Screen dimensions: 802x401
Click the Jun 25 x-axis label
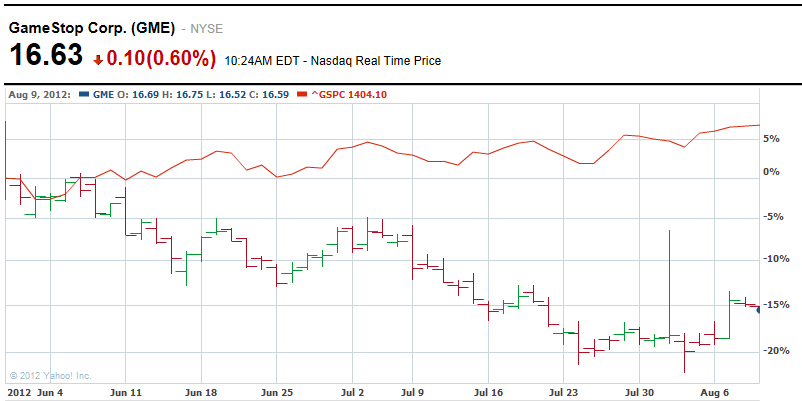coord(277,393)
